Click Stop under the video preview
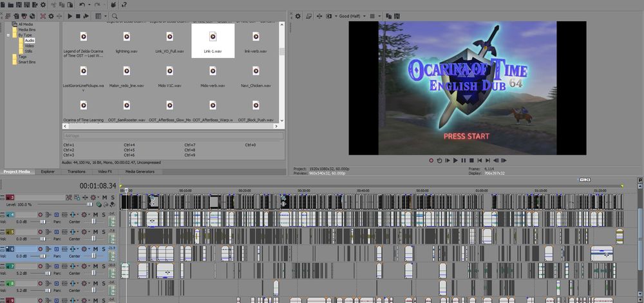 pos(471,161)
